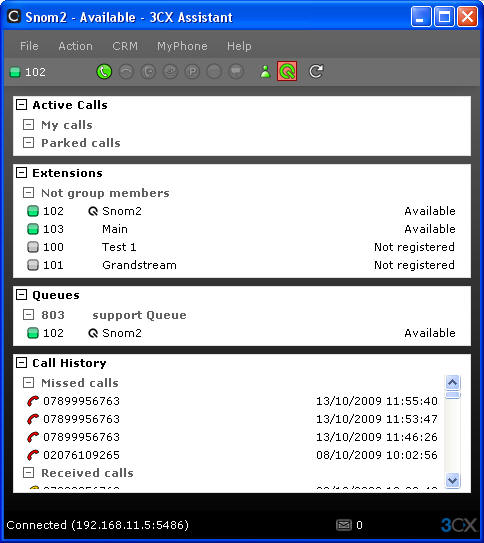The width and height of the screenshot is (484, 543).
Task: Select missed call number 02076109265
Action: (81, 455)
